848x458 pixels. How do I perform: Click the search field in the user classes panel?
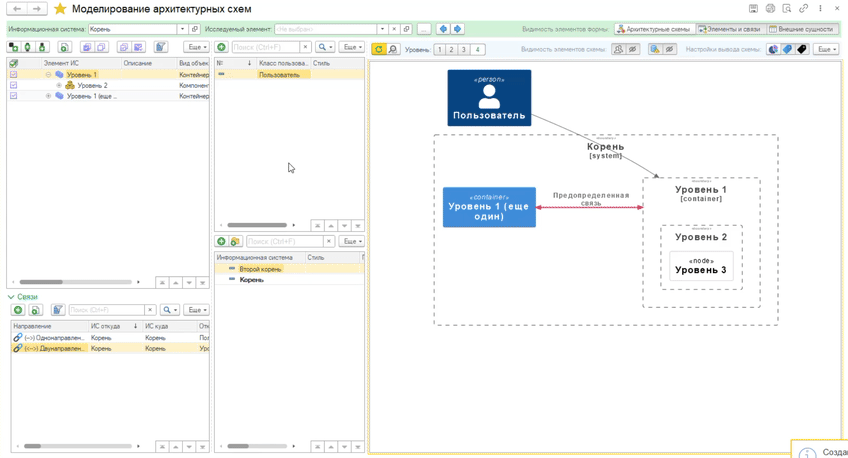(266, 47)
